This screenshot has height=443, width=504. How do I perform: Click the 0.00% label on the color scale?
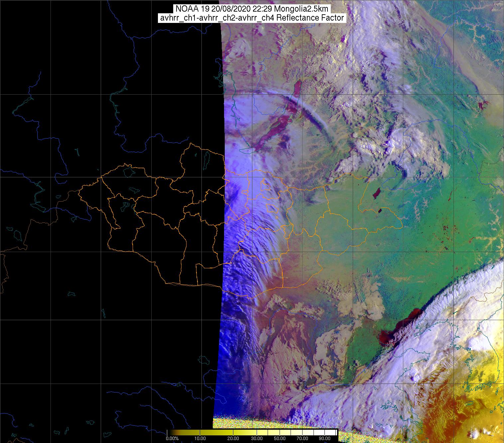(172, 439)
